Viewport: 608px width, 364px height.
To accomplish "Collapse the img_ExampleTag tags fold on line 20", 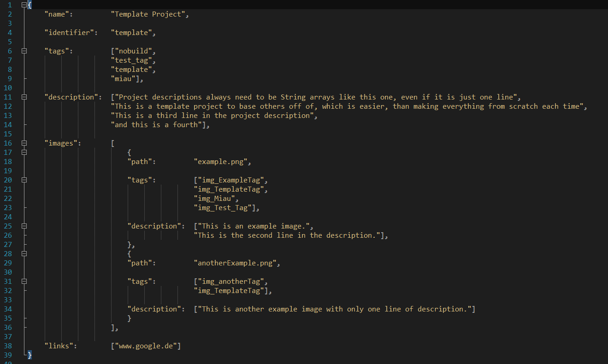I will pyautogui.click(x=24, y=180).
